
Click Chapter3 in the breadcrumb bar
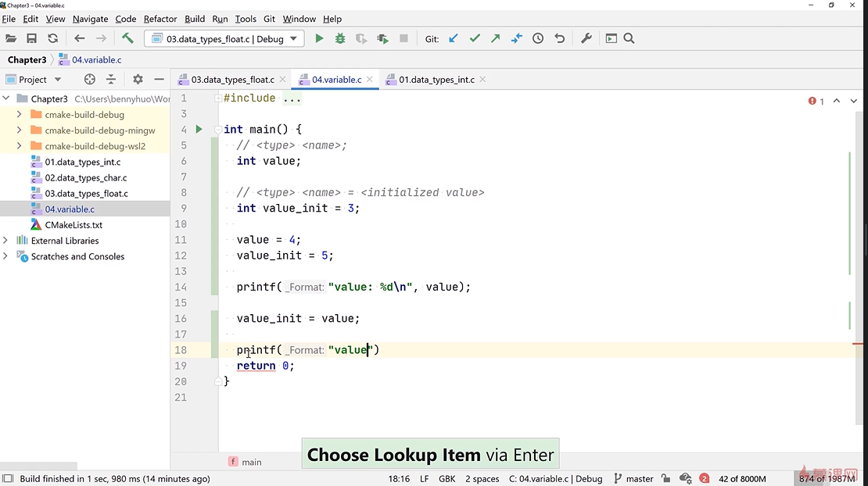[x=27, y=59]
